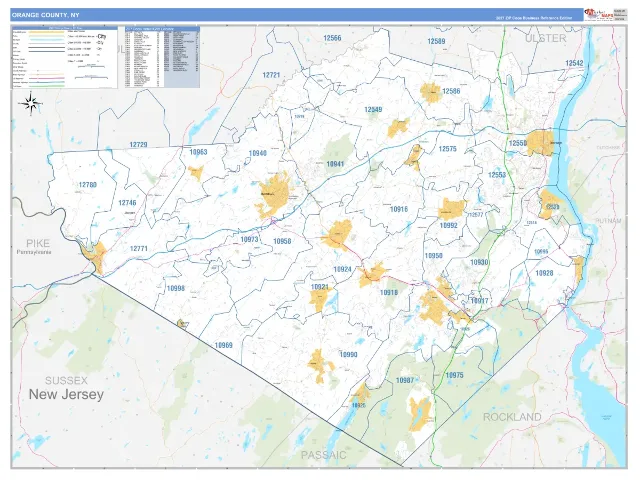
Task: Select ZIP code label 12589
Action: click(436, 41)
